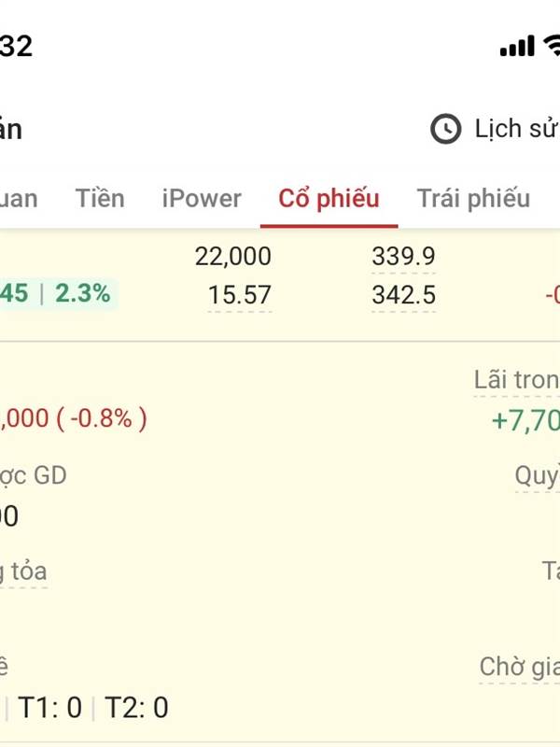This screenshot has height=747, width=560.
Task: Switch to the Tiền tab
Action: [x=100, y=198]
